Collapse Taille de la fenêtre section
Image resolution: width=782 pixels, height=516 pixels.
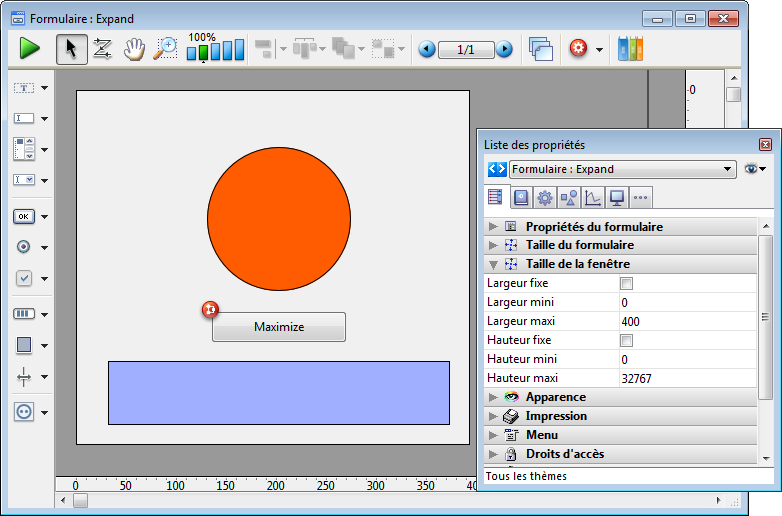[493, 264]
